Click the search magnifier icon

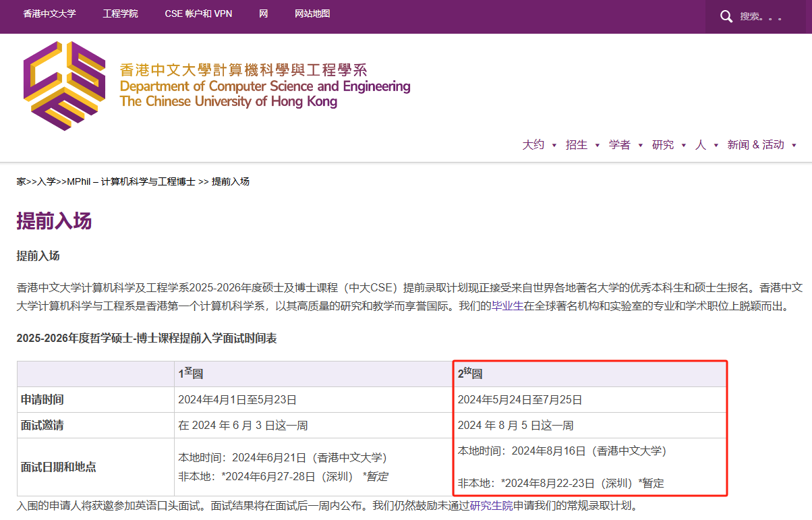pyautogui.click(x=726, y=16)
